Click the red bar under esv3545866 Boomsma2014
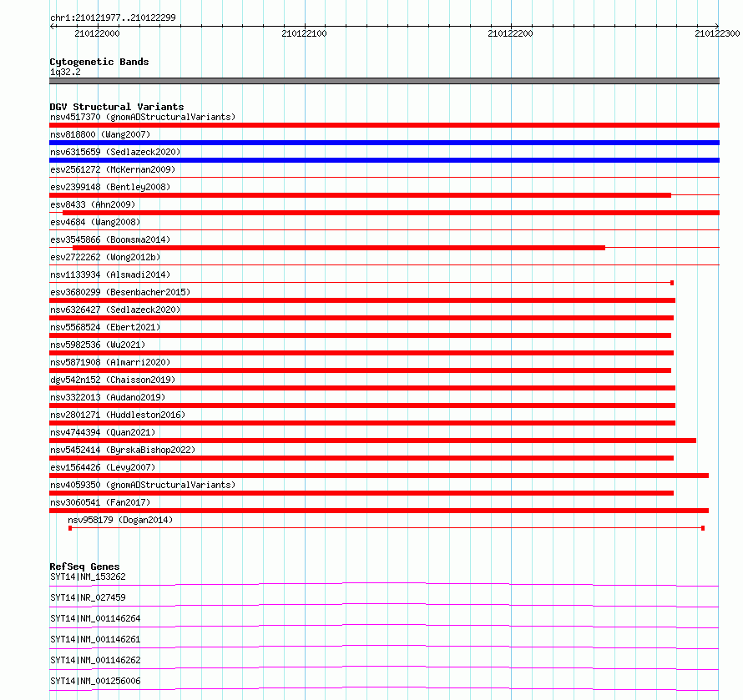Screen dimensions: 743x700 pos(339,248)
